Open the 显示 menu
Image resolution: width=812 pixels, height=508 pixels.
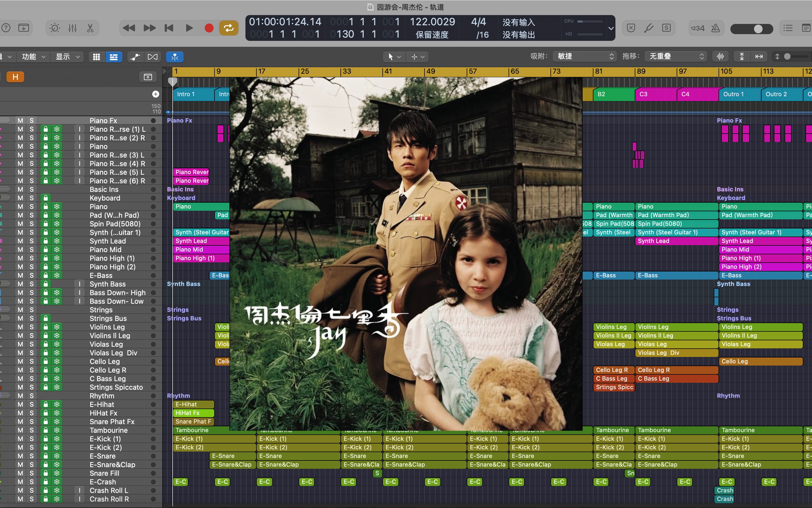click(x=67, y=57)
